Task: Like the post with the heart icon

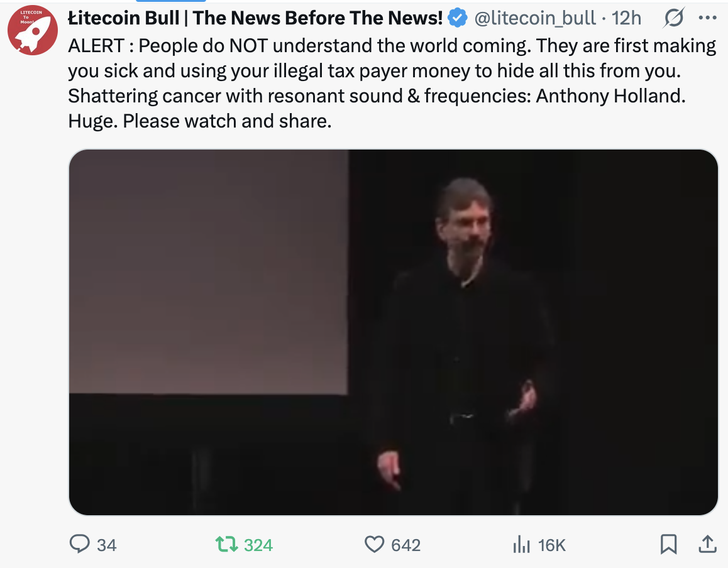Action: click(x=374, y=544)
